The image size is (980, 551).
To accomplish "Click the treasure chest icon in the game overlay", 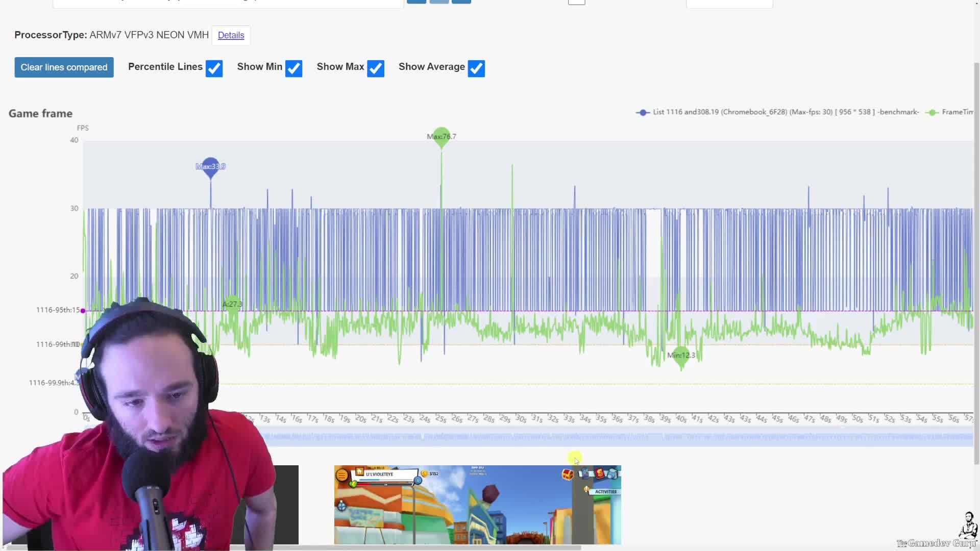I will point(567,474).
